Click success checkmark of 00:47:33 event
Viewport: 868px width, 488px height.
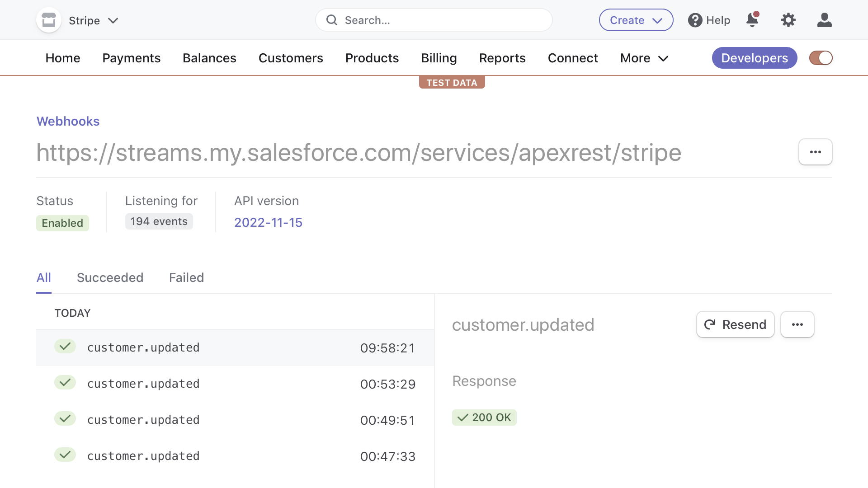click(65, 455)
